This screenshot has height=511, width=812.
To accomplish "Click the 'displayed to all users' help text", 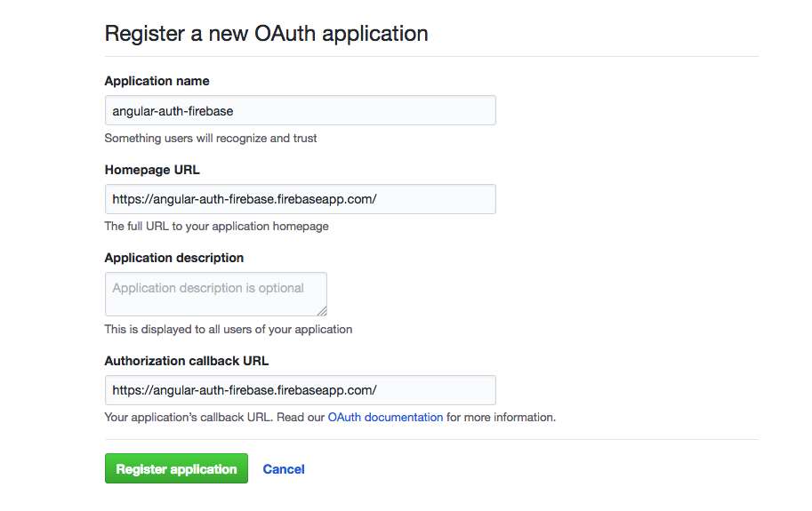I will coord(229,330).
